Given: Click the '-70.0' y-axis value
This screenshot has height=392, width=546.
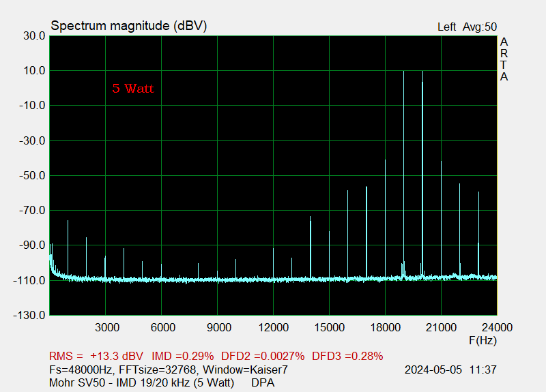Looking at the screenshot, I should (x=32, y=211).
